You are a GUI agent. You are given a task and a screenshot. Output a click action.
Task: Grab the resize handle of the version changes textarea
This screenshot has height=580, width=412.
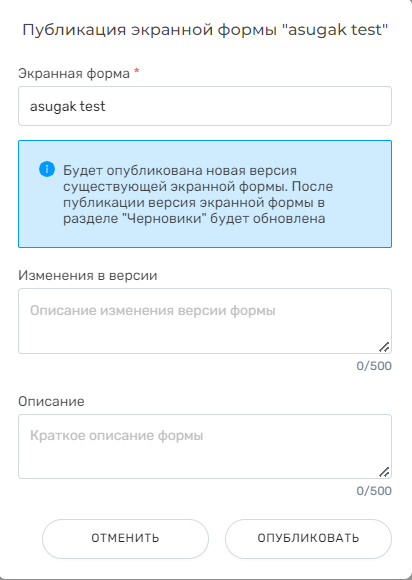[384, 347]
